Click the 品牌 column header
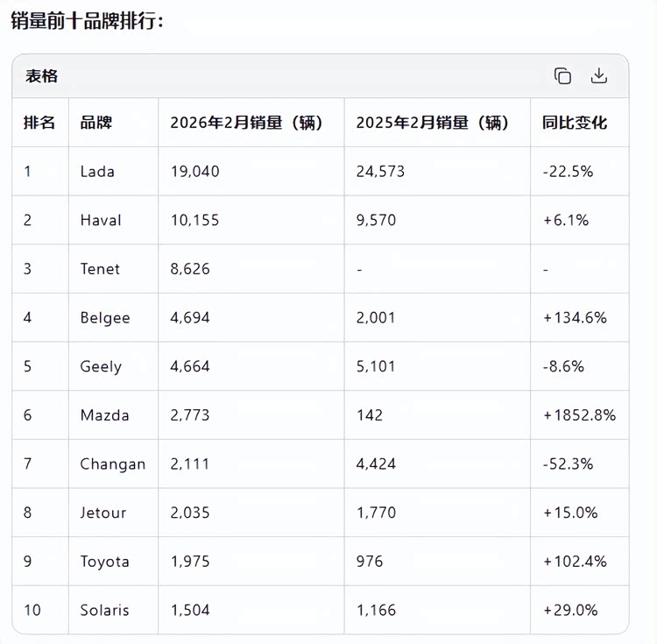 tap(96, 123)
